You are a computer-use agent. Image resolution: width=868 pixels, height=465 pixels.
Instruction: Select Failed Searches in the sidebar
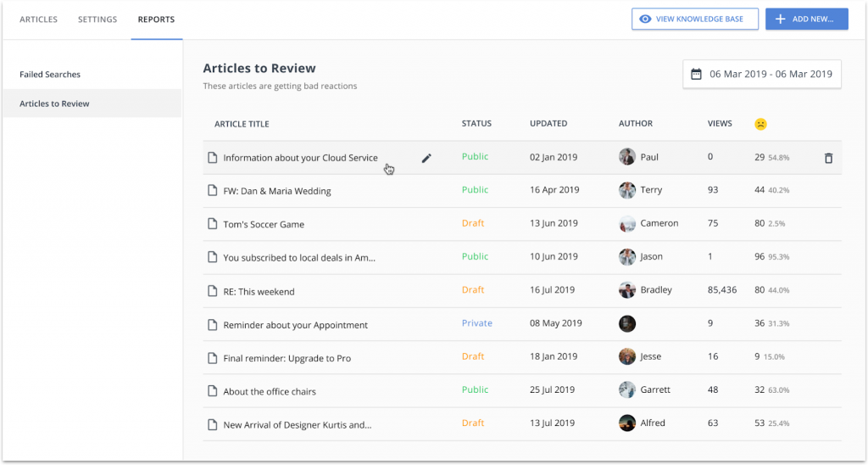click(50, 75)
